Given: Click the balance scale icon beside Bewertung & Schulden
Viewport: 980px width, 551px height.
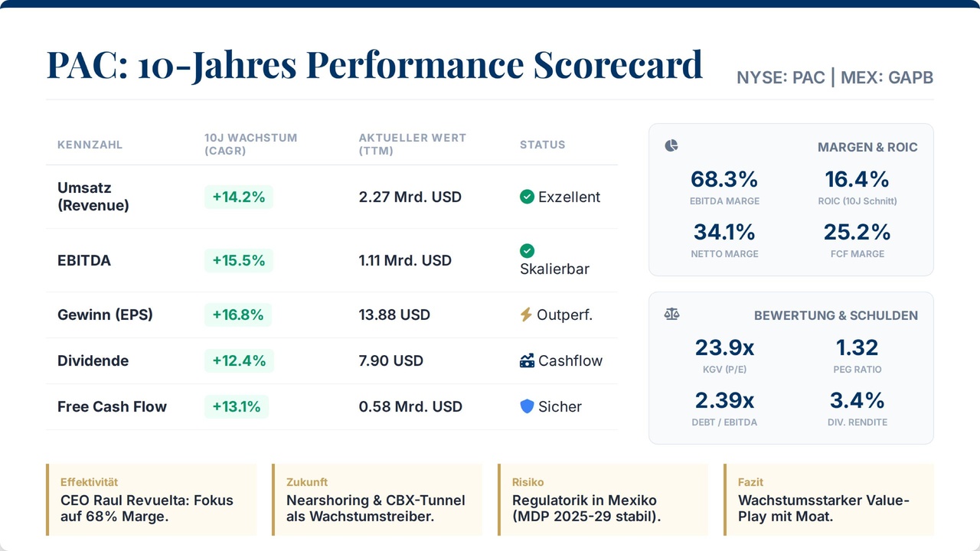Looking at the screenshot, I should coord(671,314).
